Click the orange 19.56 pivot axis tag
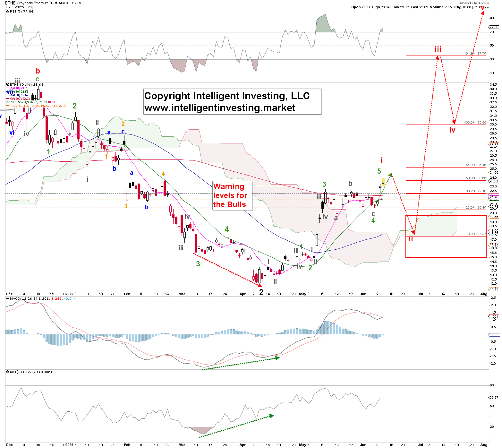Viewport: 502px width, 448px height. coord(494,217)
